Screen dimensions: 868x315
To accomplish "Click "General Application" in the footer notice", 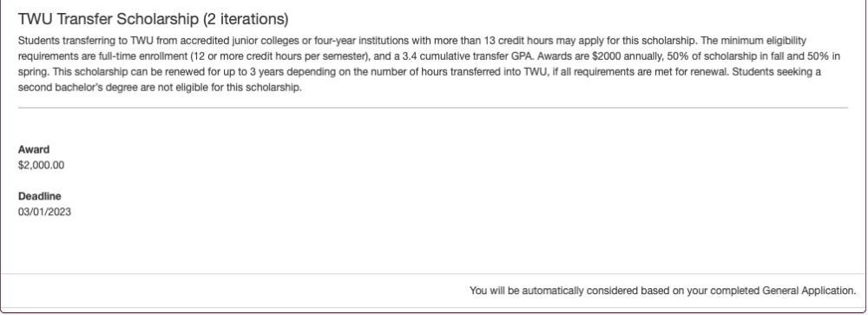I will pyautogui.click(x=808, y=291).
